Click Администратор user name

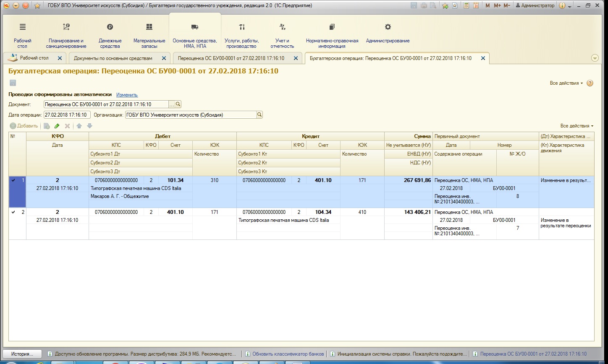(535, 5)
